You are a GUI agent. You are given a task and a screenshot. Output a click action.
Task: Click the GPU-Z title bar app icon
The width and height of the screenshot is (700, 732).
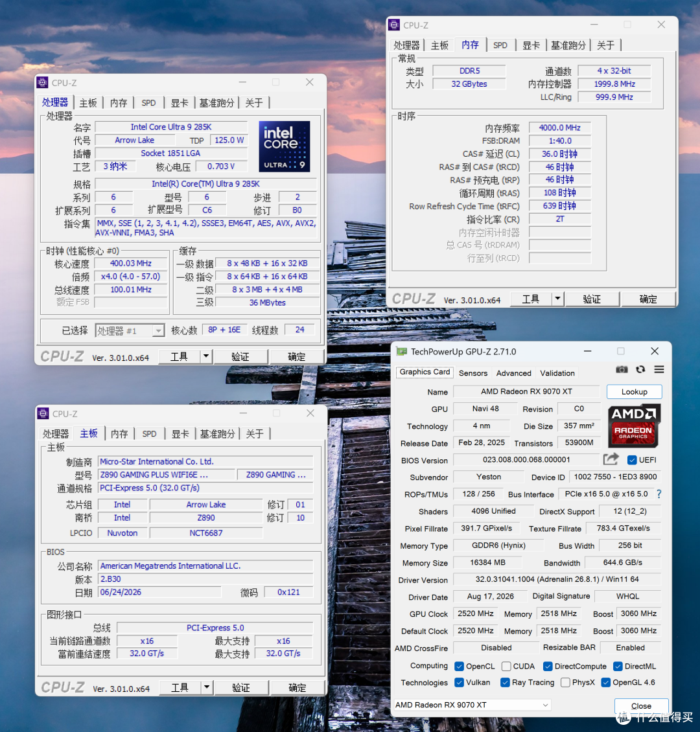402,352
